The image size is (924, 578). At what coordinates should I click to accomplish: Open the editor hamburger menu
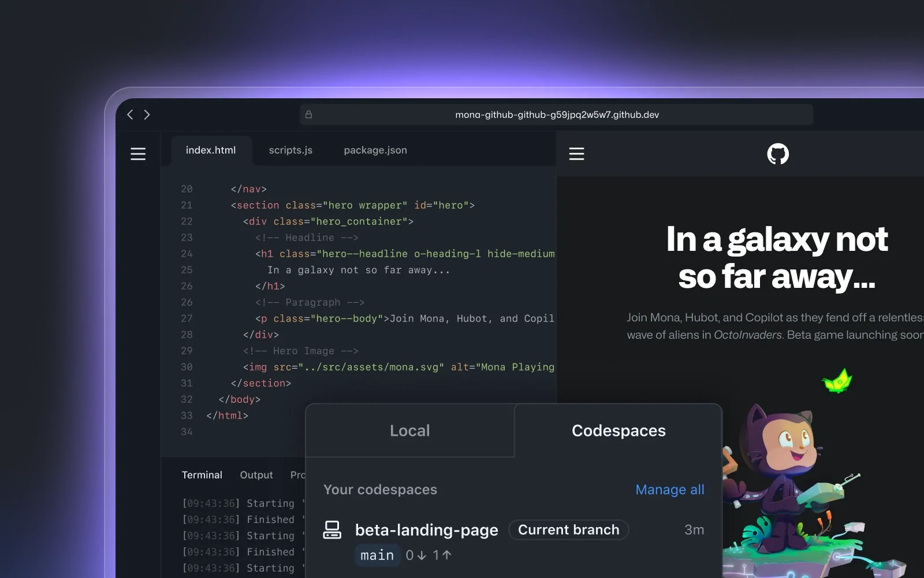pos(138,154)
